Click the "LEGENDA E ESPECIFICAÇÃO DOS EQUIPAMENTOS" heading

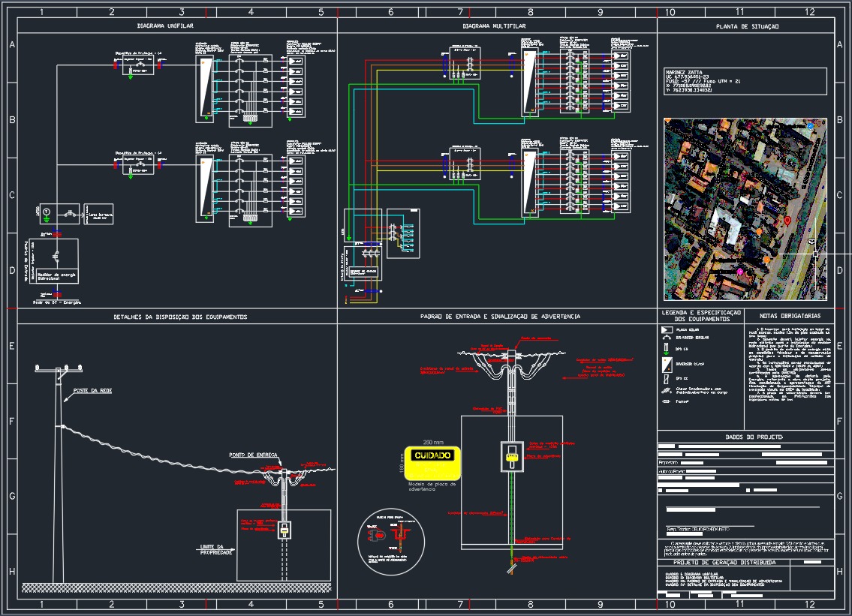(x=701, y=316)
